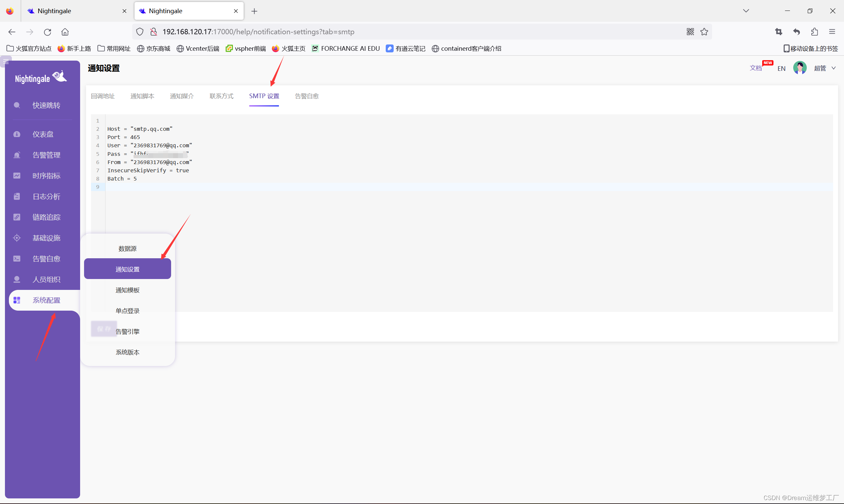
Task: Open the 京东商城 bookmark
Action: 154,48
